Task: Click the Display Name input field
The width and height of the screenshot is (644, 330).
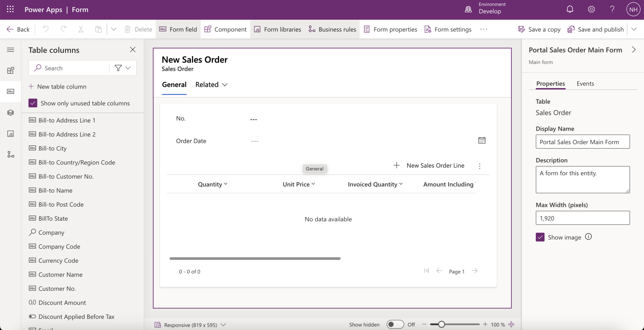Action: pyautogui.click(x=582, y=142)
